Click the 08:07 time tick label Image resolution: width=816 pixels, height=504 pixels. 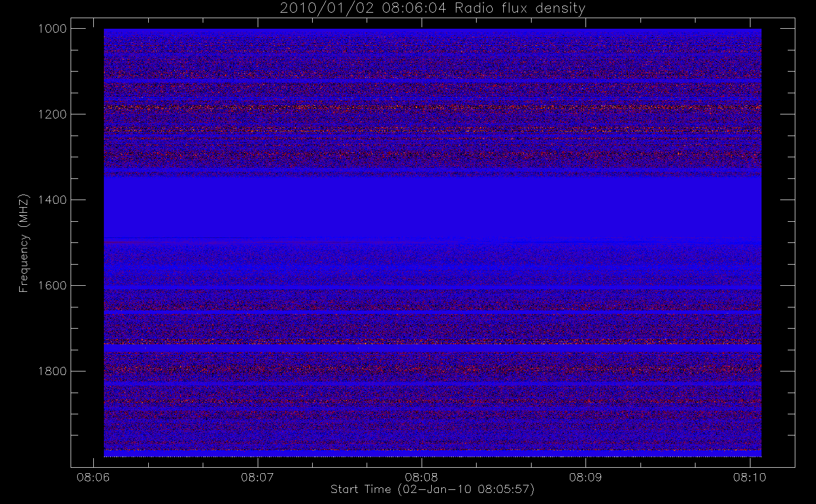coord(257,477)
